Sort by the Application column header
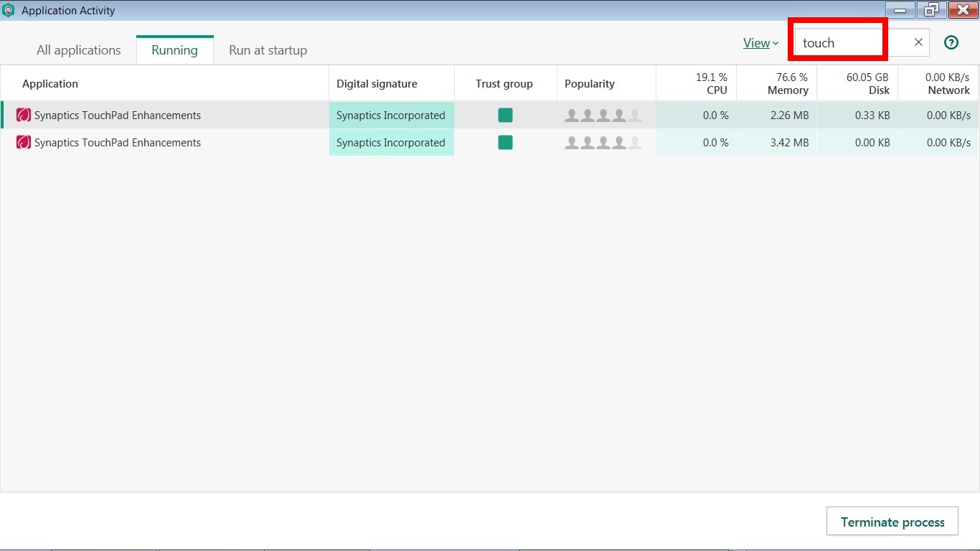The height and width of the screenshot is (551, 980). click(x=165, y=83)
